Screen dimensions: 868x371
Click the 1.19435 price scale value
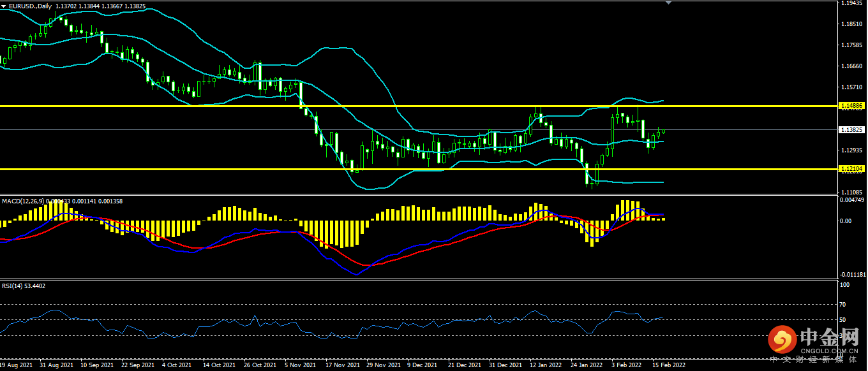coord(852,3)
